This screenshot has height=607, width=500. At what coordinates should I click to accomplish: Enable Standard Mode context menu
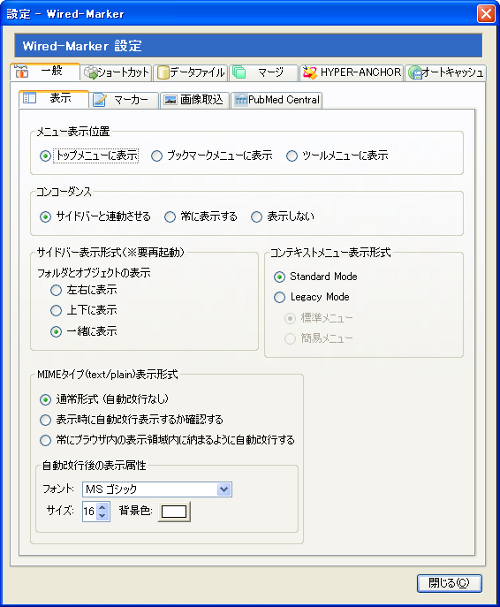pyautogui.click(x=279, y=277)
